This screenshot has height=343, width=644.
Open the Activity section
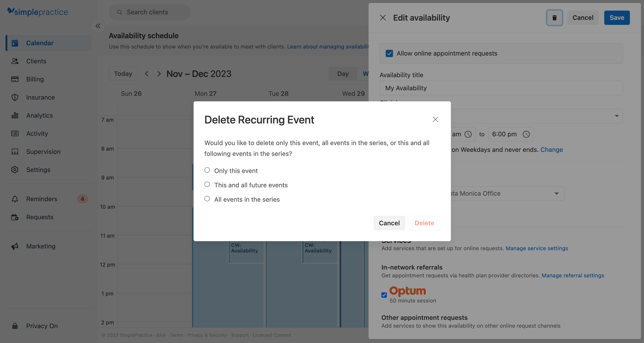(37, 134)
